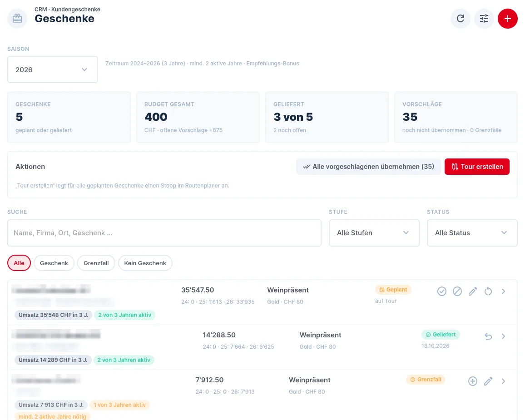Click the Budget Gesamt card showing 400
530x420 pixels.
coord(198,117)
